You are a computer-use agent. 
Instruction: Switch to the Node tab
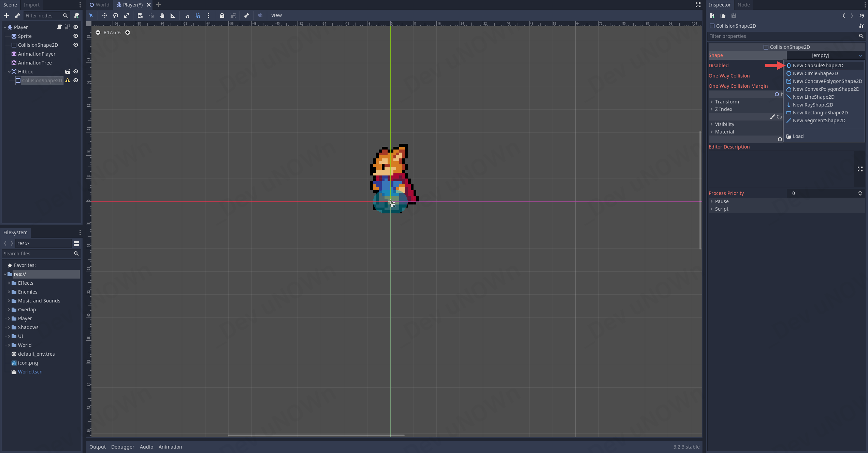coord(743,5)
